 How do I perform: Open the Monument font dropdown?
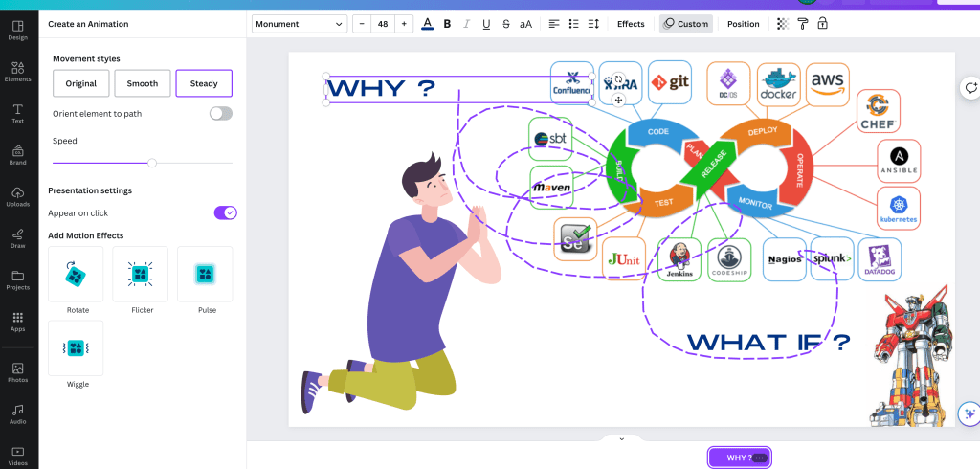[x=300, y=24]
